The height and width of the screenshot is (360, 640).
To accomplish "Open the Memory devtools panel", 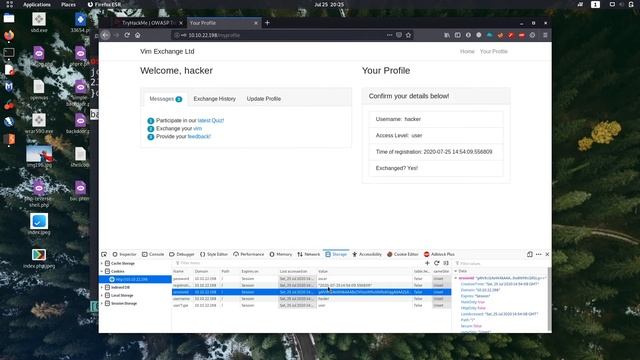I will pyautogui.click(x=281, y=254).
